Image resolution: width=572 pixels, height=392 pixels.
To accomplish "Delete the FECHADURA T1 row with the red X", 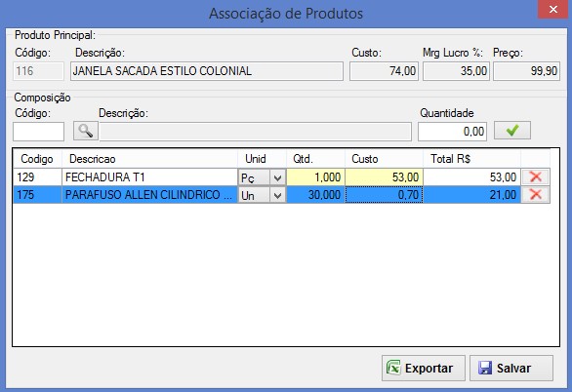I will click(x=535, y=176).
